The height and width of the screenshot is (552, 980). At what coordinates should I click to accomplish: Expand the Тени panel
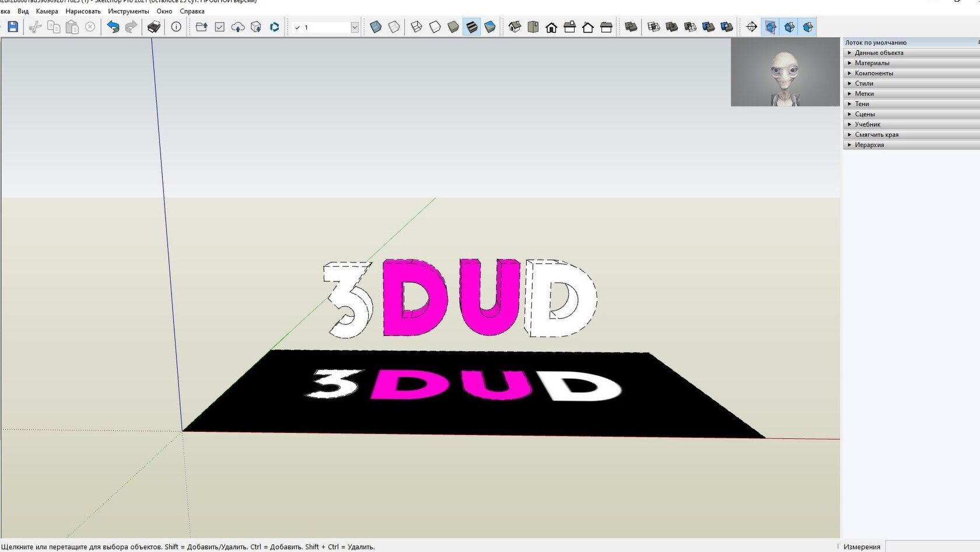911,104
